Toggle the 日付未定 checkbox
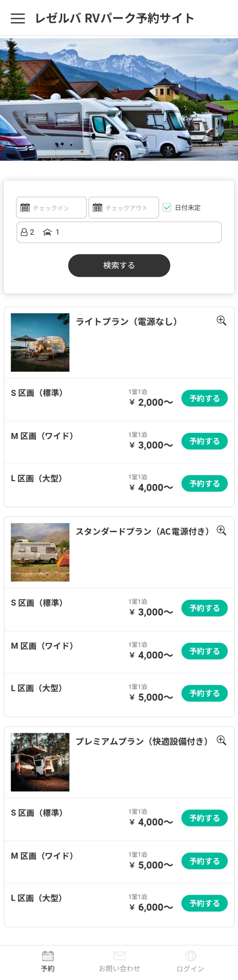Image resolution: width=238 pixels, height=980 pixels. point(167,207)
